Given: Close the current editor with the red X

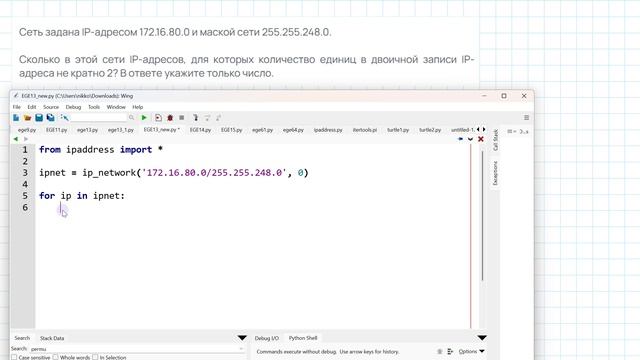Looking at the screenshot, I should tap(481, 139).
